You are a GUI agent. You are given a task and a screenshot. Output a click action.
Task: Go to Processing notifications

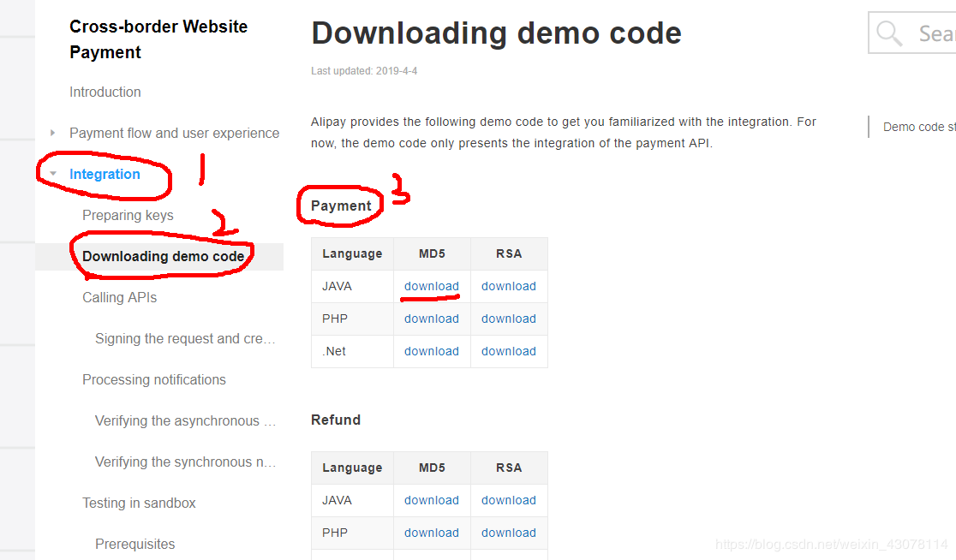[x=154, y=379]
